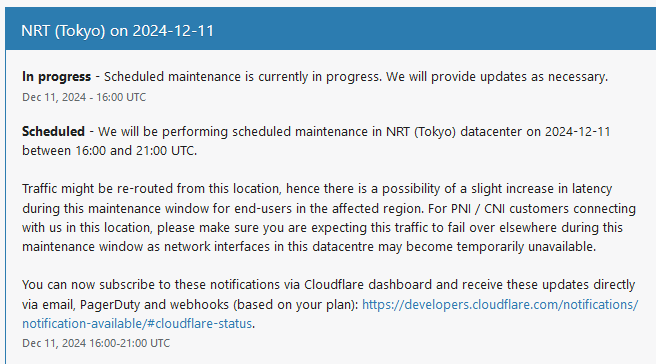Open the NRT (Tokyo) on 2024-12-11 incident title
The height and width of the screenshot is (364, 656).
click(x=118, y=31)
